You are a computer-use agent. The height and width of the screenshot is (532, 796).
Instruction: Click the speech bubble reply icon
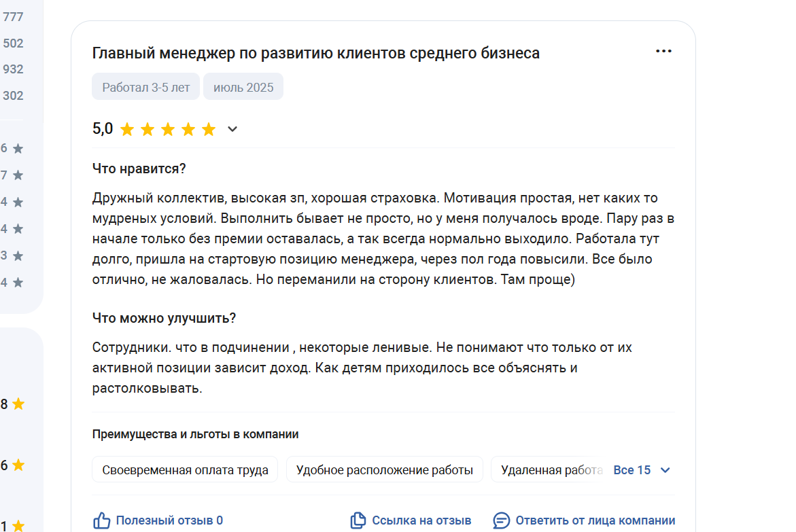coord(502,520)
